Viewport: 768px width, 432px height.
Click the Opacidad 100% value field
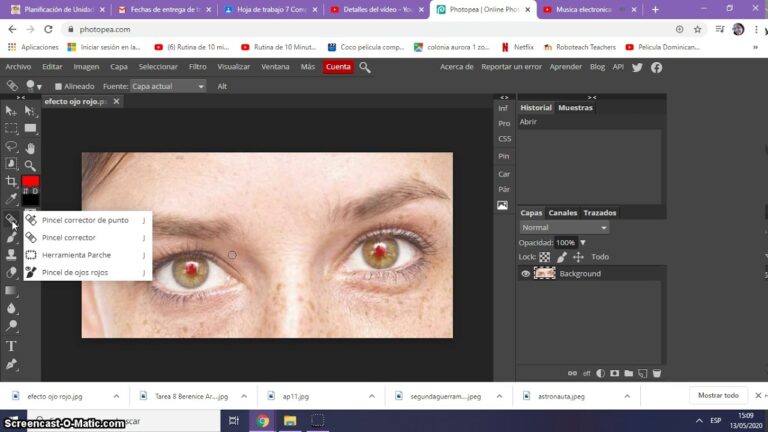(x=566, y=242)
